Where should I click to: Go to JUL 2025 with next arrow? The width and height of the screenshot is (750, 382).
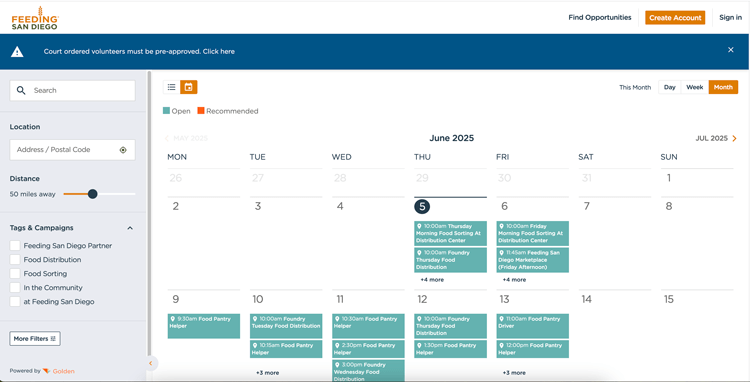[735, 138]
